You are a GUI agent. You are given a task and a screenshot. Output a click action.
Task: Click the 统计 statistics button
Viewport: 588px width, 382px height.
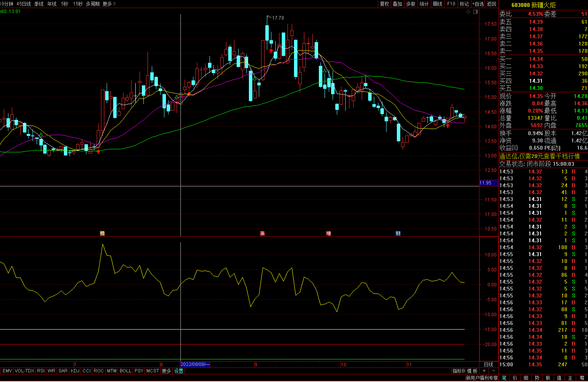coord(424,4)
